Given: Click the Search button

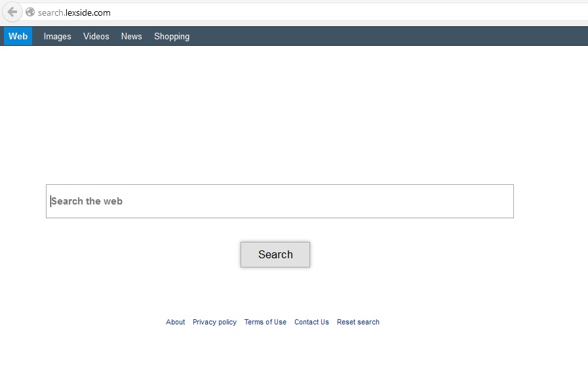Looking at the screenshot, I should [x=275, y=254].
